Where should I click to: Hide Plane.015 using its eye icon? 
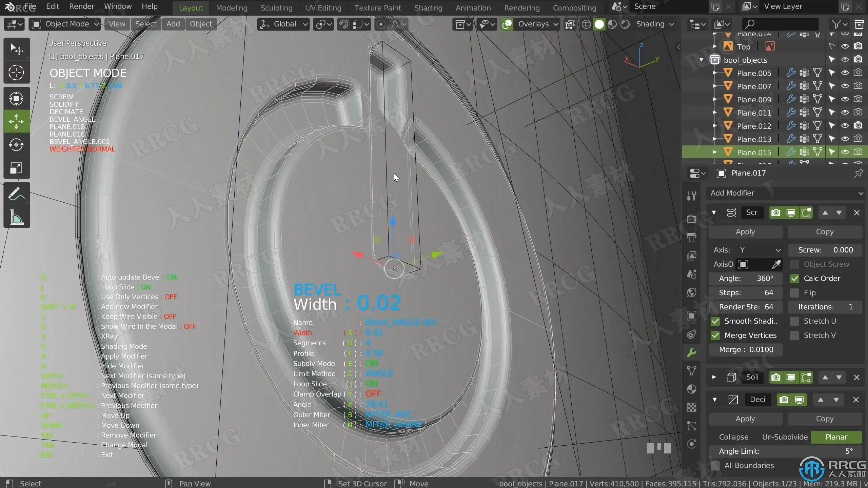tap(845, 152)
